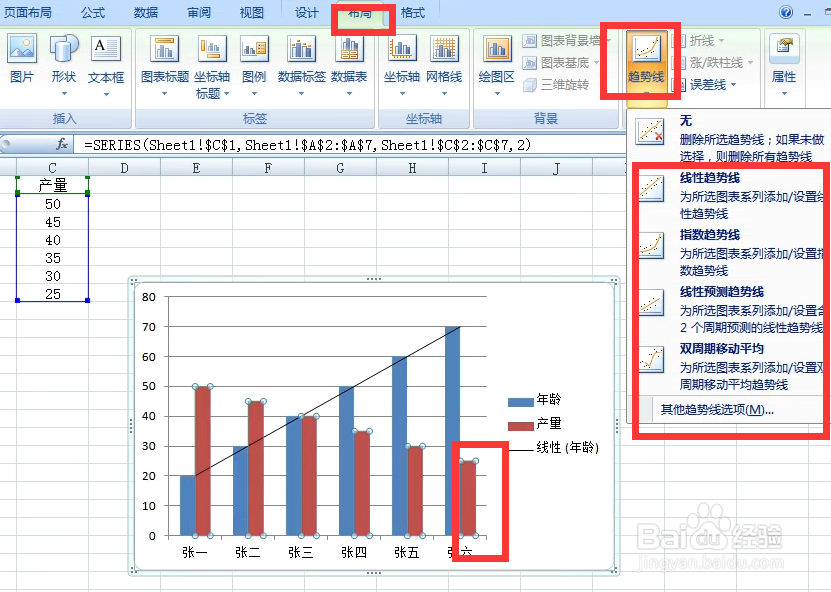
Task: Open the Gridlines options
Action: point(444,66)
